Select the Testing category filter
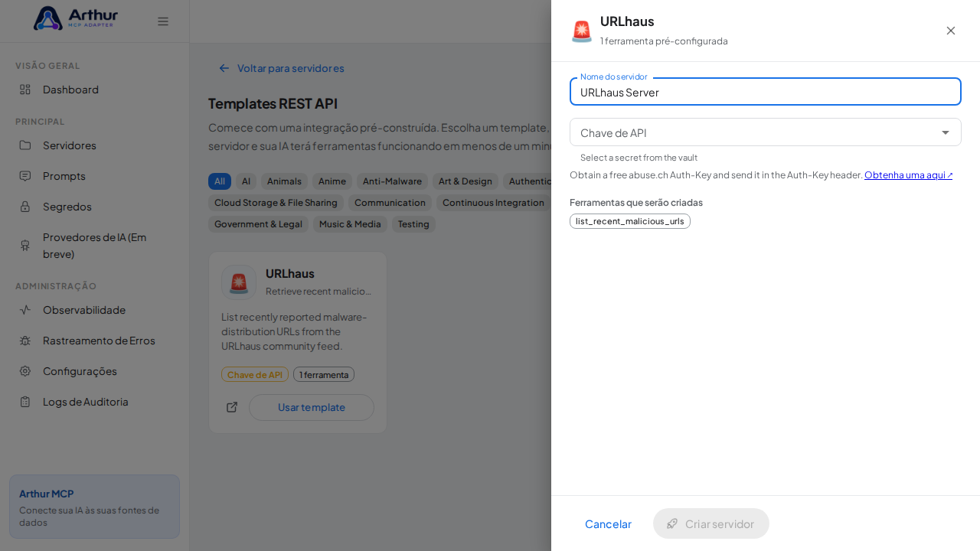 (413, 224)
